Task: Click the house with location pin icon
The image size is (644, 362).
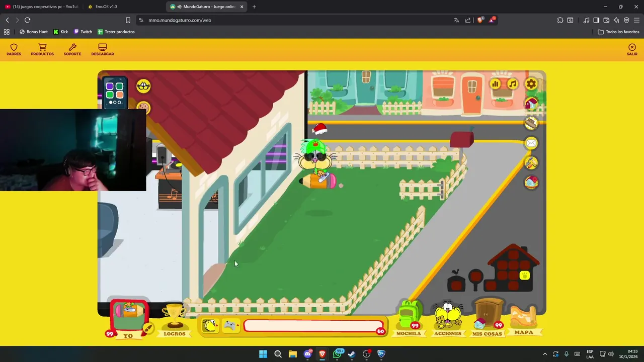Action: 531,183
